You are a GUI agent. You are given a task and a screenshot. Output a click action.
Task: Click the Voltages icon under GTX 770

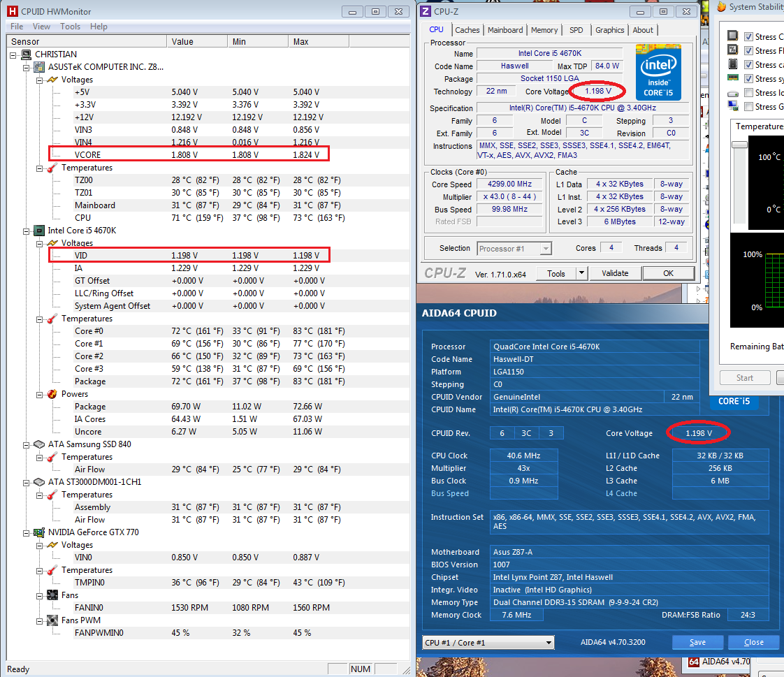point(52,545)
